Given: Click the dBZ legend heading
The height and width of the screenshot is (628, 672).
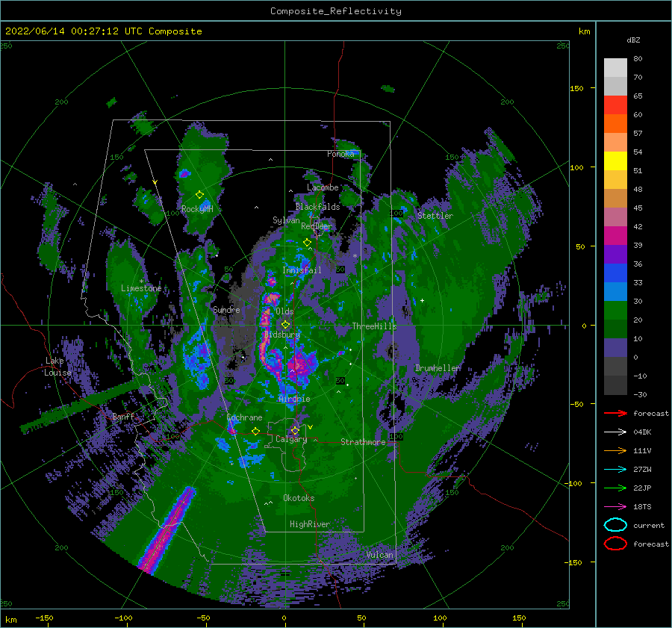Looking at the screenshot, I should tap(633, 40).
